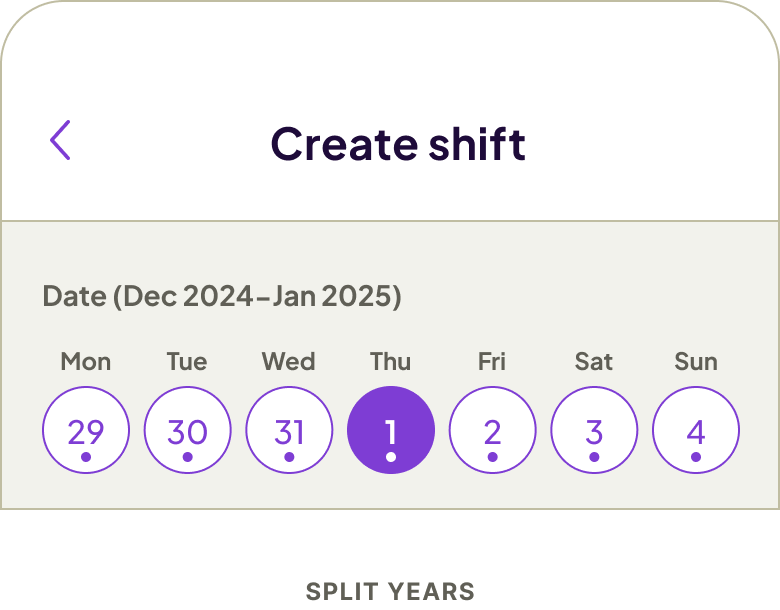Screen dimensions: 780x610
Task: Go back using the purple chevron arrow
Action: point(61,141)
